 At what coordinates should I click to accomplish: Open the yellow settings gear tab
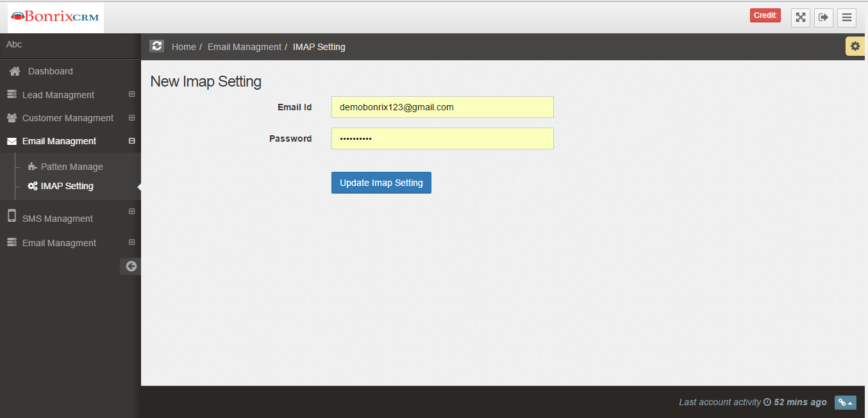(855, 46)
